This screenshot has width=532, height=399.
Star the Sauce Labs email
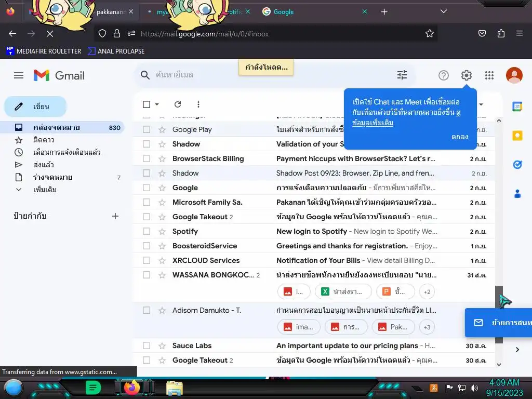click(162, 345)
